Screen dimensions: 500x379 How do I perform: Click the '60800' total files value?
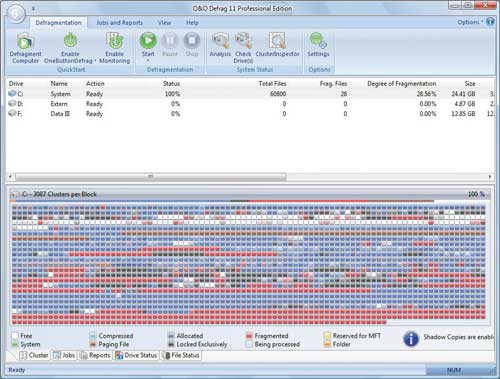(278, 94)
